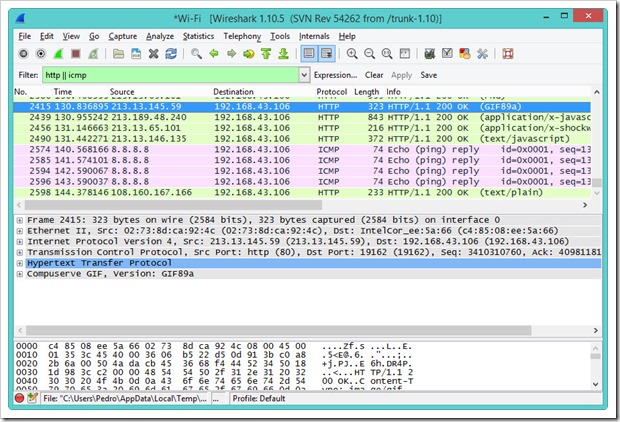Open the Help menu
The height and width of the screenshot is (422, 620).
(x=347, y=36)
